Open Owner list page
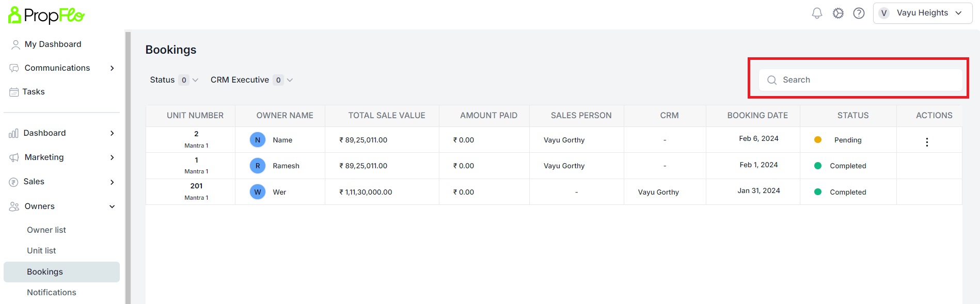Screen dimensions: 980x304 (x=46, y=230)
